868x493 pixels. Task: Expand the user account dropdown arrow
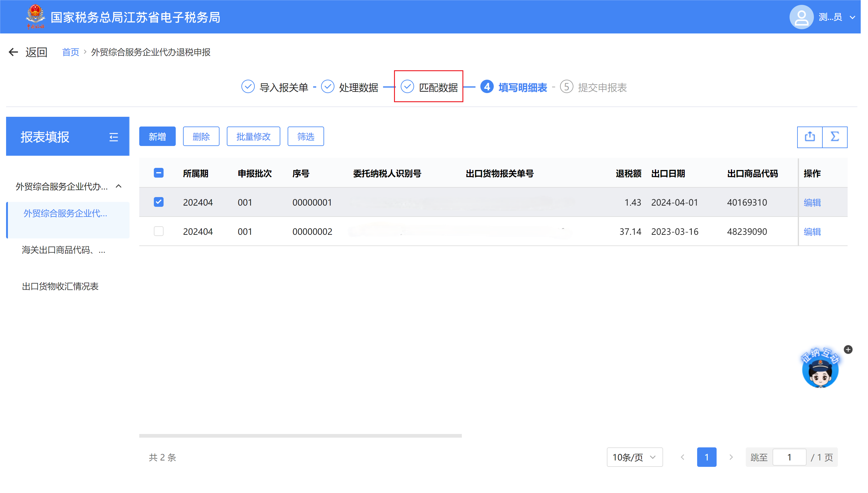point(852,17)
